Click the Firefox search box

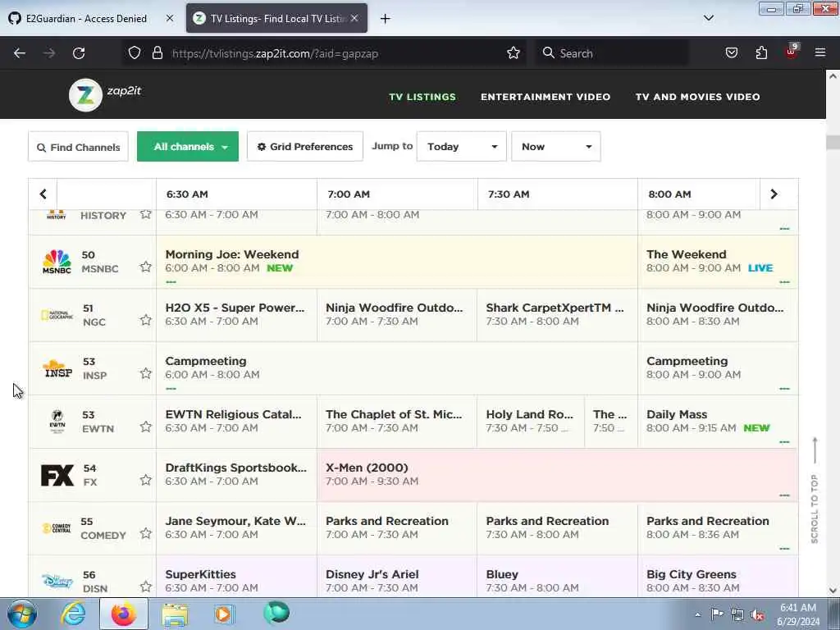point(614,53)
